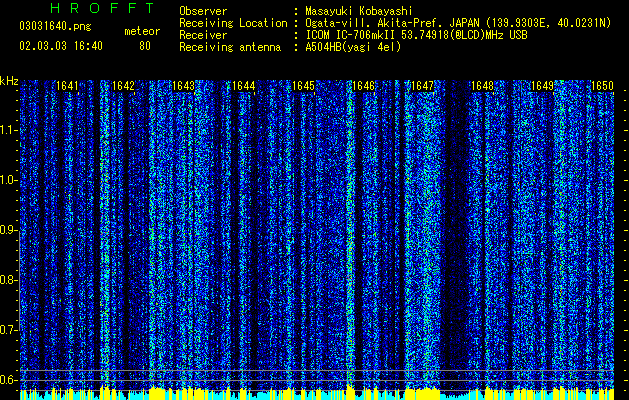Image resolution: width=629 pixels, height=400 pixels.
Task: Click the 0.7 frequency axis label
Action: [8, 330]
